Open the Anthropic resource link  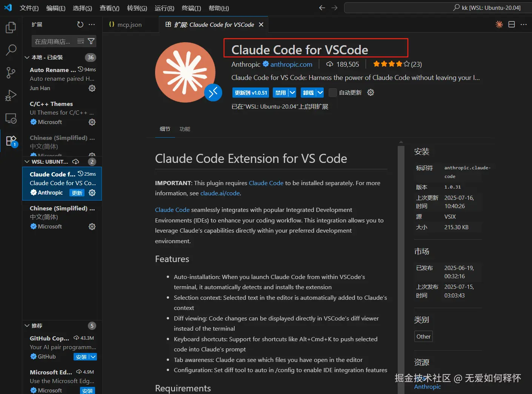tap(427, 386)
